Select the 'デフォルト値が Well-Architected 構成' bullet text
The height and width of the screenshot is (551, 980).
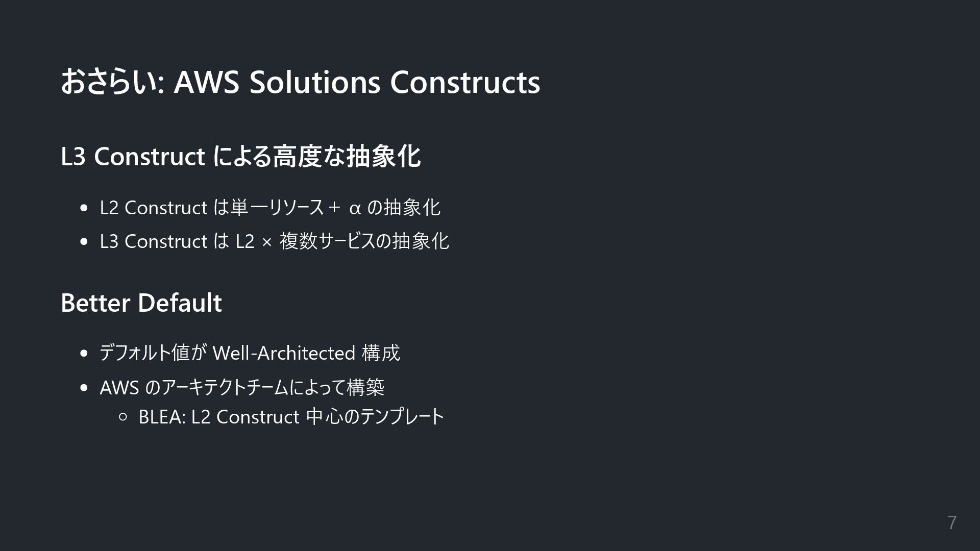[250, 353]
